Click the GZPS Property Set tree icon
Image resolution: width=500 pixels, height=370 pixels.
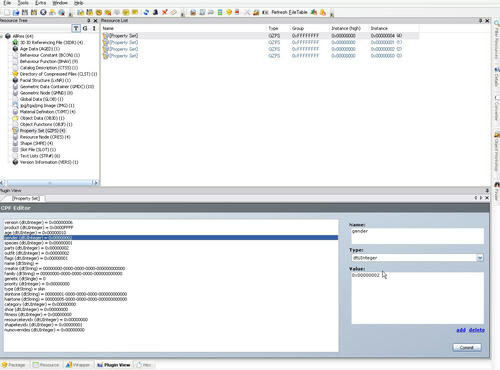15,131
